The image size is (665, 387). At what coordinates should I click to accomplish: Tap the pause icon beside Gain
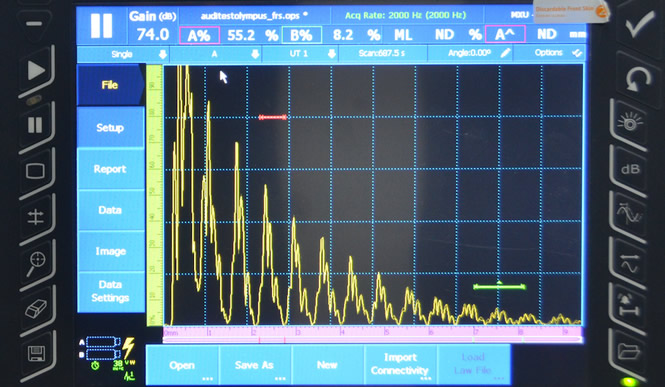[101, 26]
